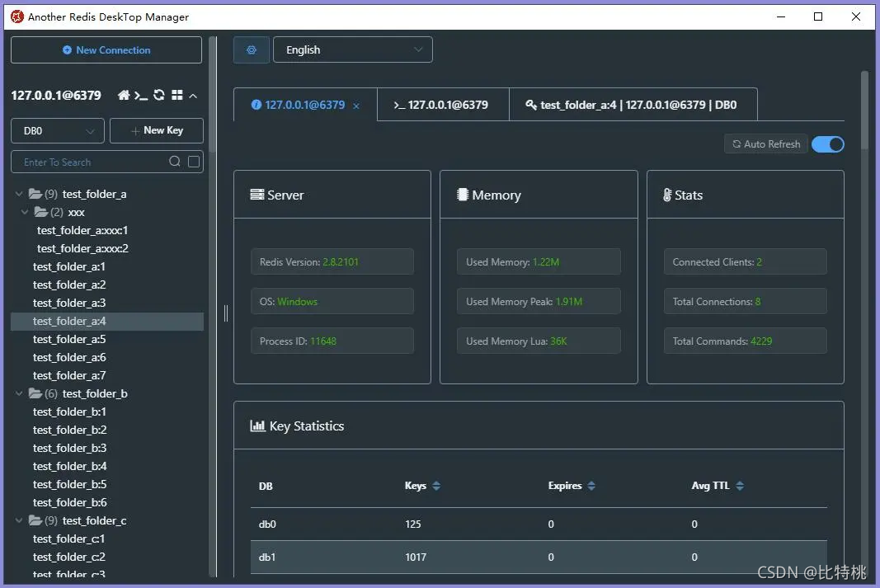The image size is (880, 588).
Task: Open the English language dropdown
Action: pyautogui.click(x=353, y=50)
